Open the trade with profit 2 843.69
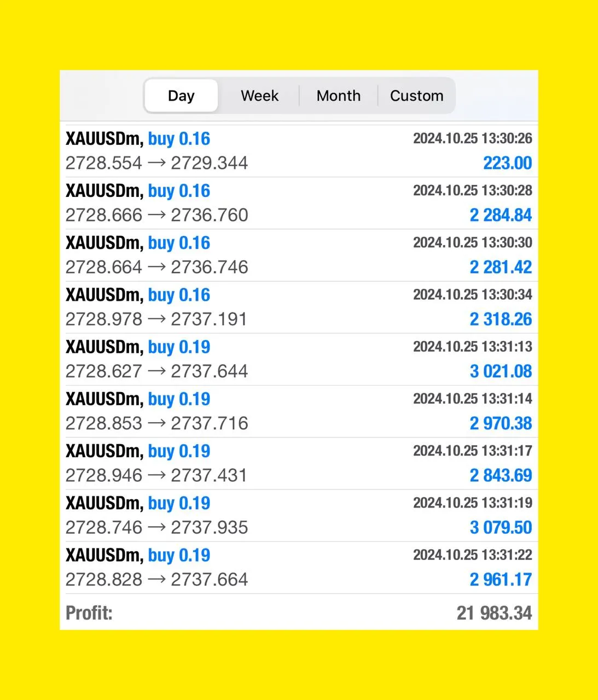598x700 pixels. click(x=299, y=463)
